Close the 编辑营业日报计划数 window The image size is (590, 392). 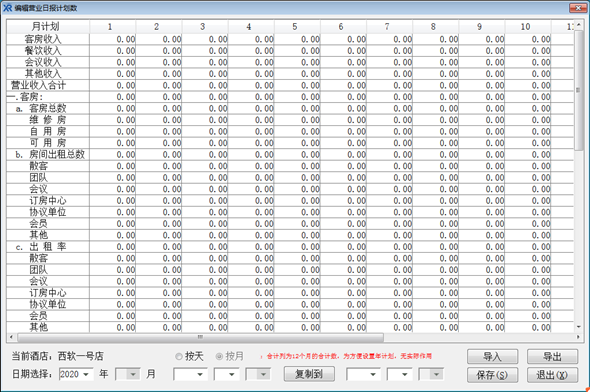578,8
